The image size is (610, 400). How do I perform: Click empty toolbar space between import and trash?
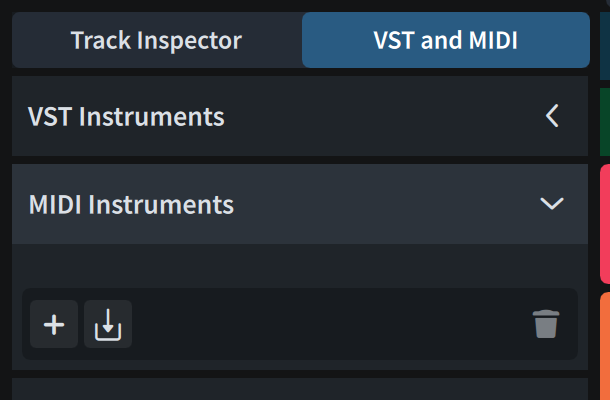point(330,325)
